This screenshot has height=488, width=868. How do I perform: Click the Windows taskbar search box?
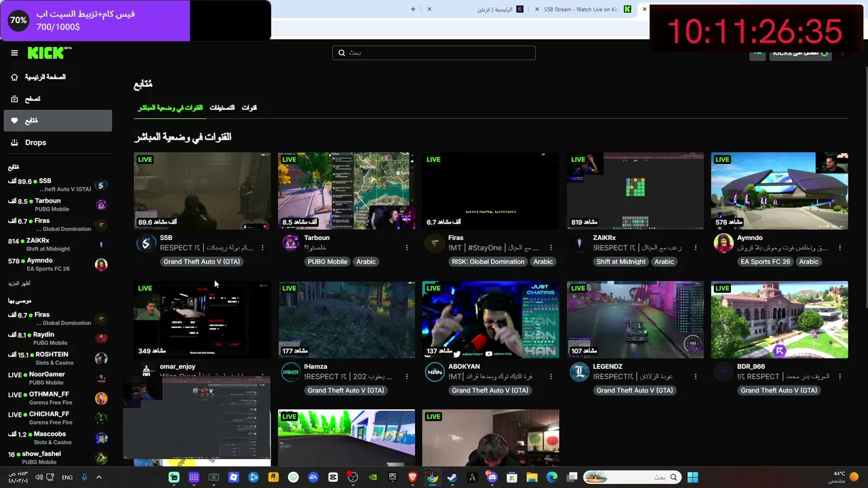633,477
